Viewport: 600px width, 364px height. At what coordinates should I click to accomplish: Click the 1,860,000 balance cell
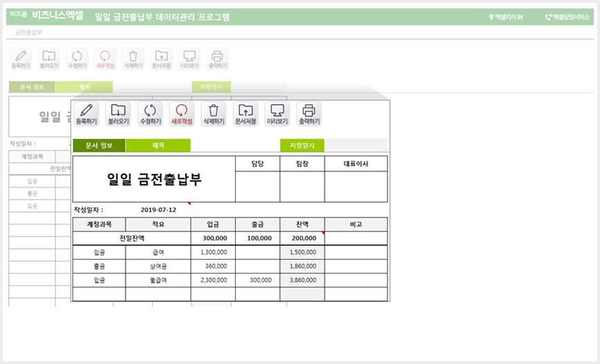click(302, 266)
